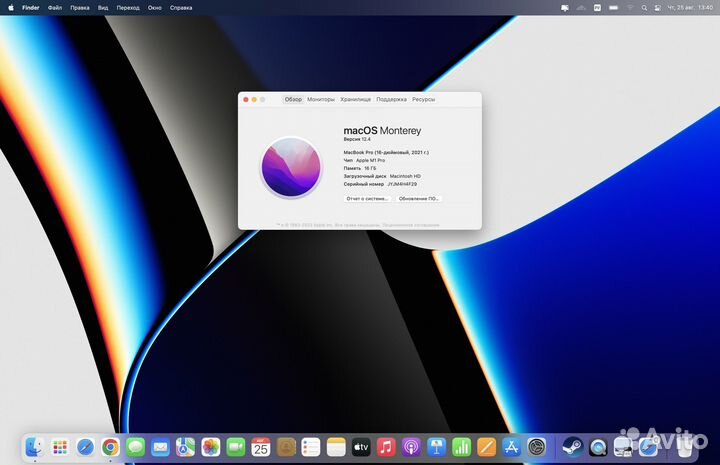Open Messages app in the Dock
This screenshot has width=720, height=465.
point(135,447)
